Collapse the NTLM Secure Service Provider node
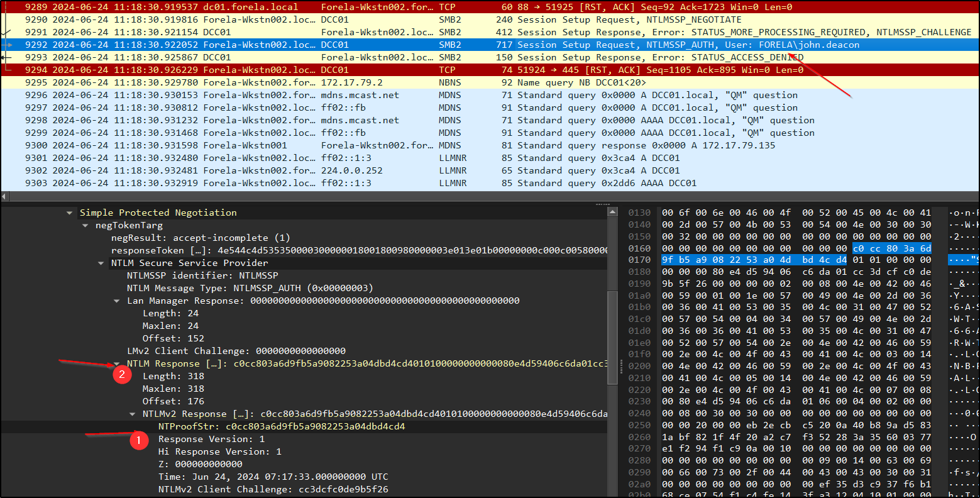980x498 pixels. [101, 263]
